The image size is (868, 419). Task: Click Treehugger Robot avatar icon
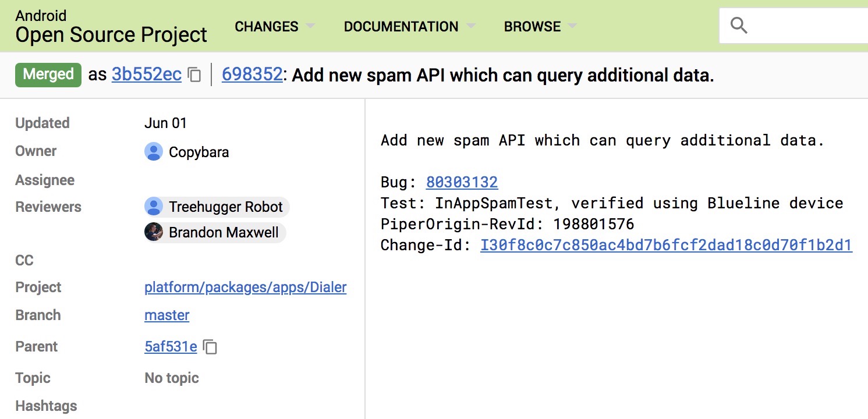tap(154, 207)
